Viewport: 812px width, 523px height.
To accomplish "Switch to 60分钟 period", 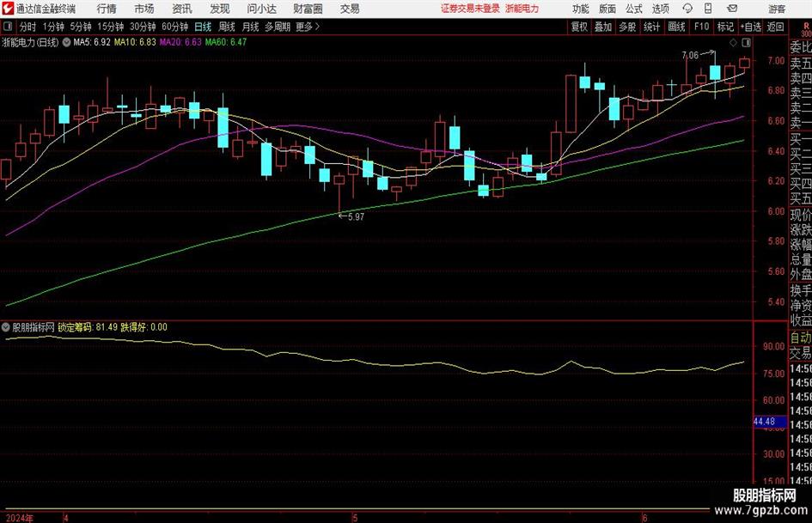I will (174, 27).
